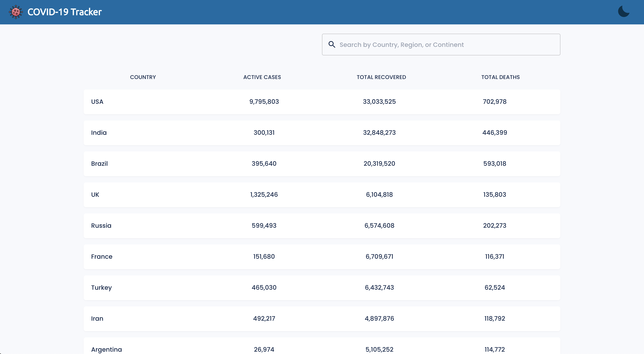Click the virus logo icon
644x354 pixels.
(16, 12)
